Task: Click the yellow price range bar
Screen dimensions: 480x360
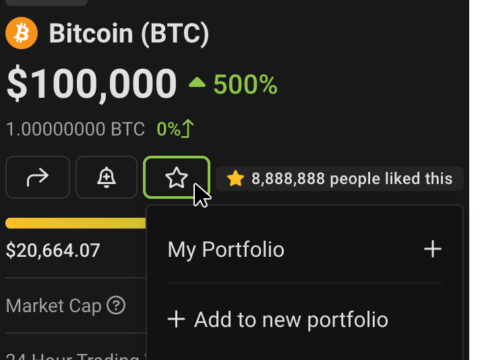Action: coord(76,223)
